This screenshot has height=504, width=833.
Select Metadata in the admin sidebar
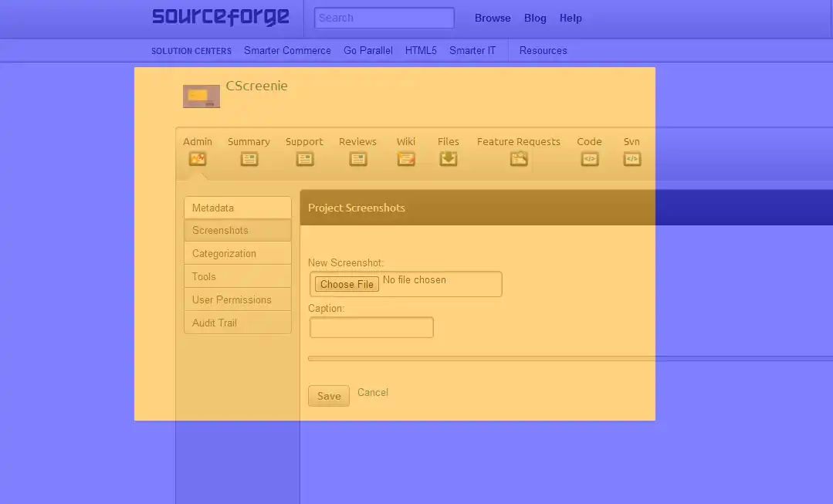[238, 208]
